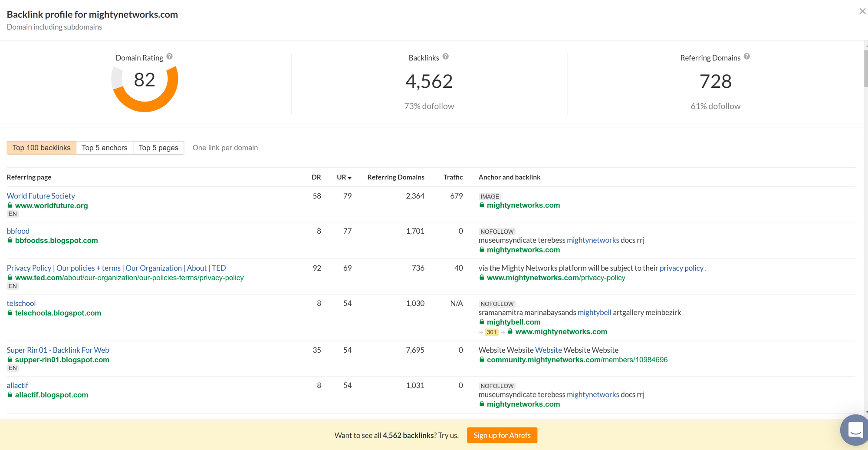Open the www.mightynetworks.com redirect target

click(561, 332)
